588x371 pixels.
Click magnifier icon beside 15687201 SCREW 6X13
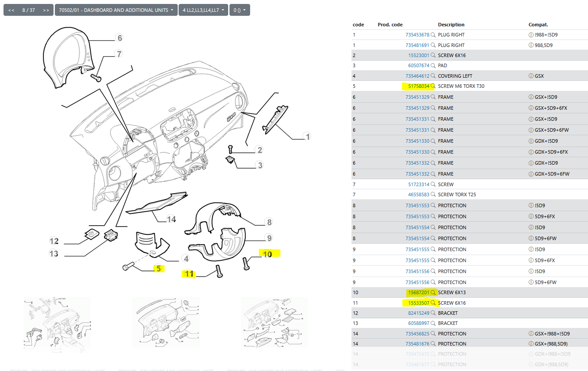coord(433,292)
